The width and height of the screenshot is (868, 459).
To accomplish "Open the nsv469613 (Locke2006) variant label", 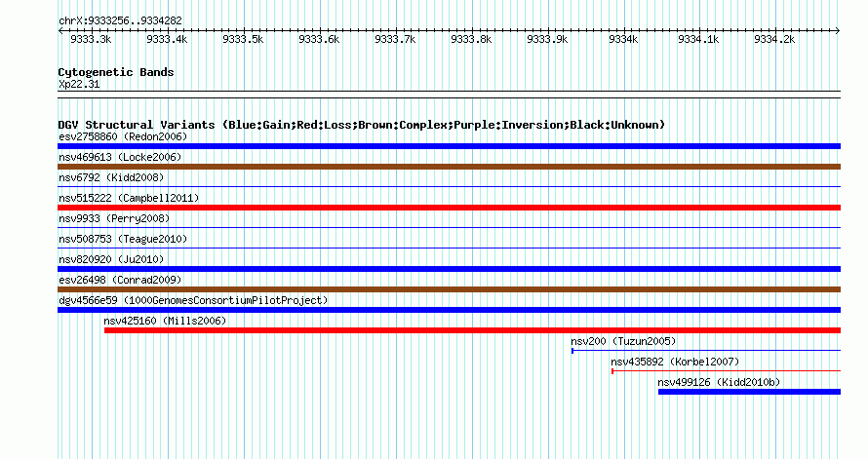I will pyautogui.click(x=120, y=157).
